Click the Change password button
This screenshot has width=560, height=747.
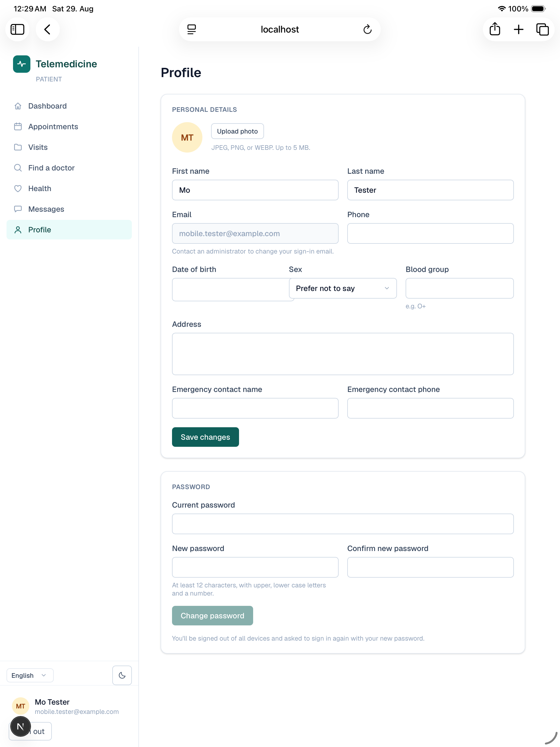(212, 615)
